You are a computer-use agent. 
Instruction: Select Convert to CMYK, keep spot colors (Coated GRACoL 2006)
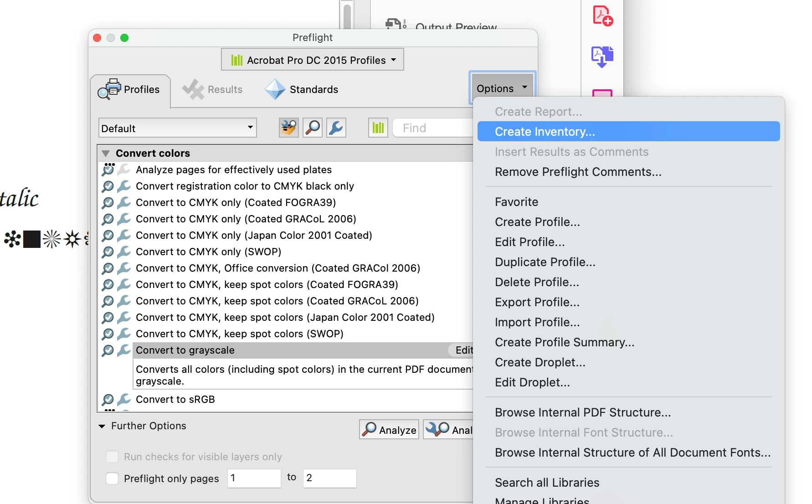pos(277,301)
